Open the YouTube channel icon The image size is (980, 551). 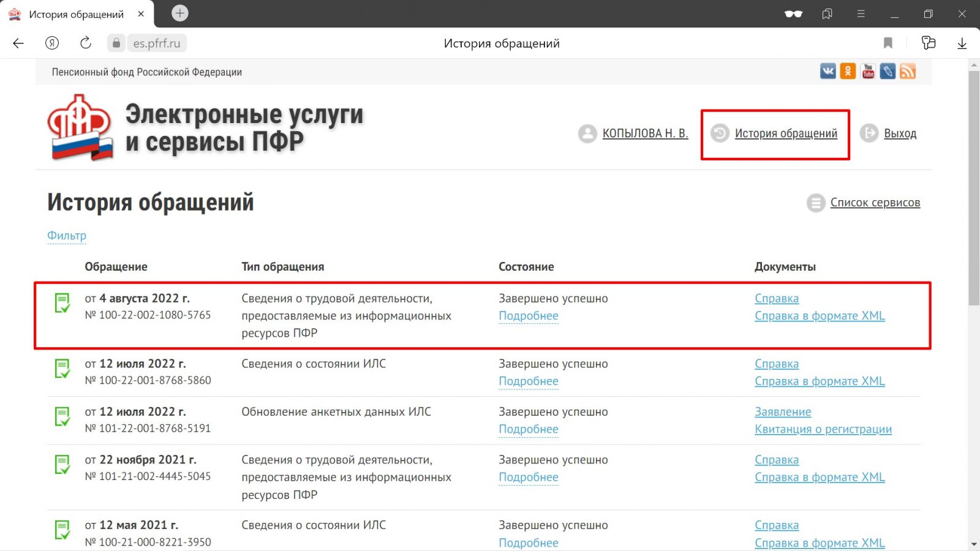(x=868, y=72)
